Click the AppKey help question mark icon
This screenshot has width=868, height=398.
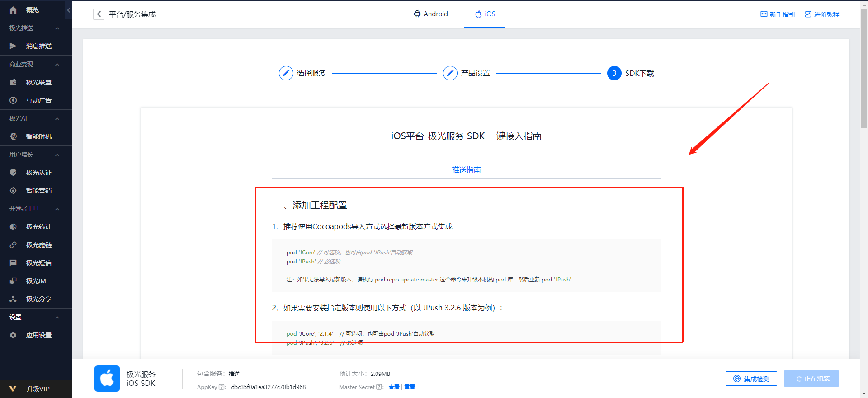pos(222,387)
